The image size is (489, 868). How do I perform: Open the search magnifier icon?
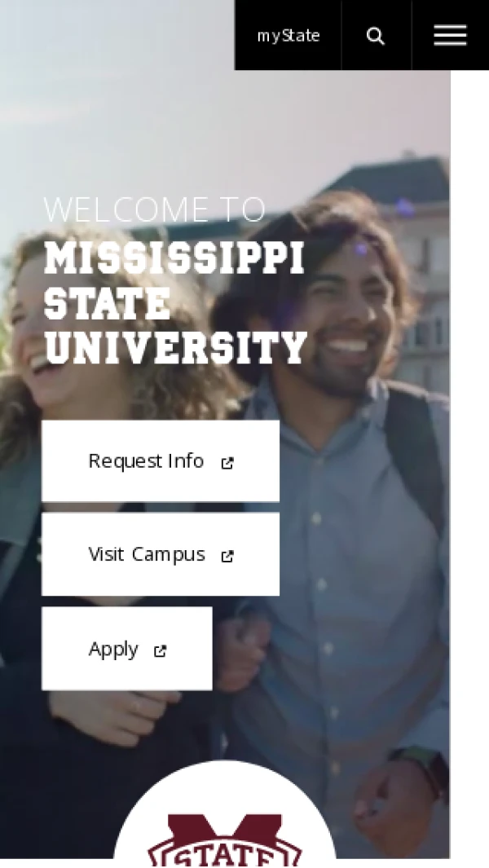click(x=376, y=36)
